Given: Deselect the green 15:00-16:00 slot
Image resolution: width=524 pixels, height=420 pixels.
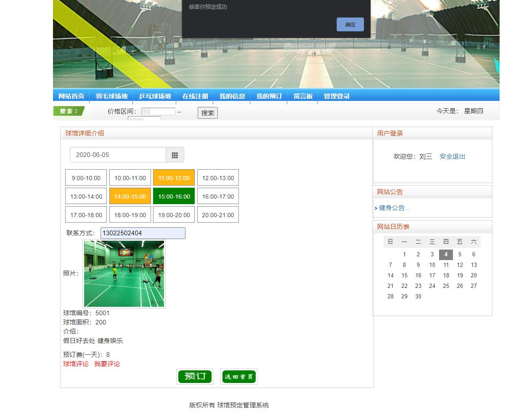Looking at the screenshot, I should tap(174, 196).
